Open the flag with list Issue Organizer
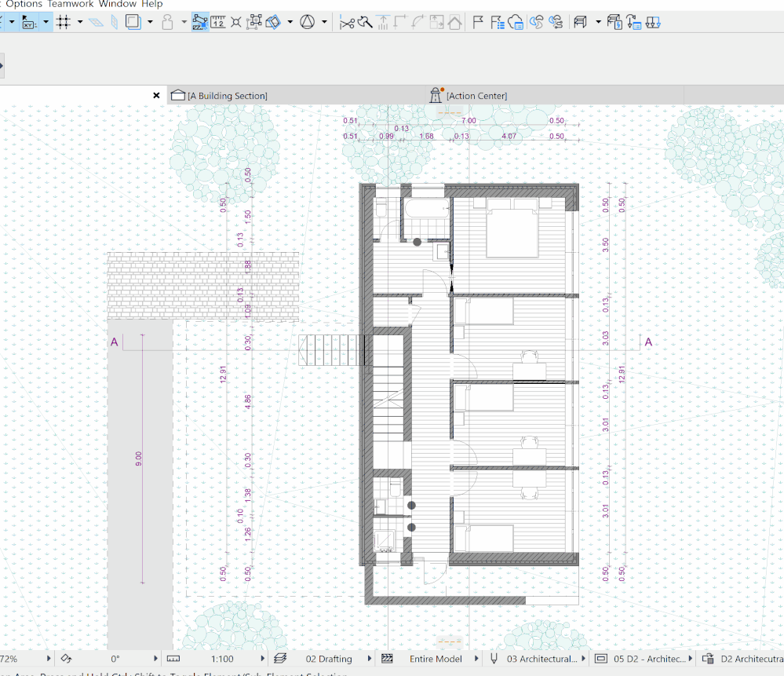This screenshot has width=784, height=676. point(497,23)
